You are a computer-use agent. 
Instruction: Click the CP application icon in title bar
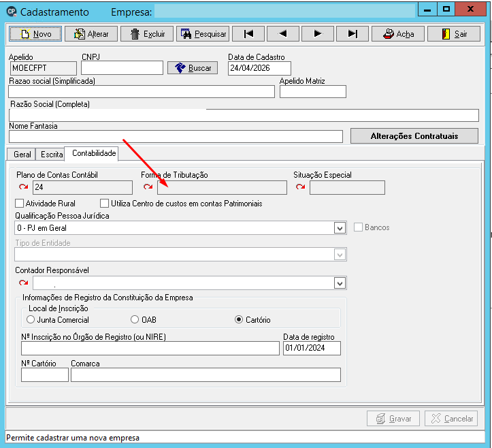[x=12, y=12]
